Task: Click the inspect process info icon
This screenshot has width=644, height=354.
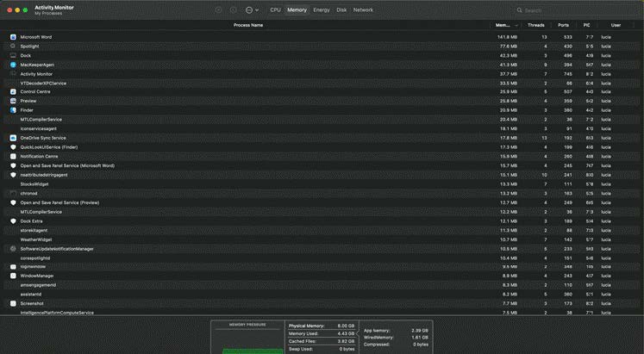Action: (234, 9)
